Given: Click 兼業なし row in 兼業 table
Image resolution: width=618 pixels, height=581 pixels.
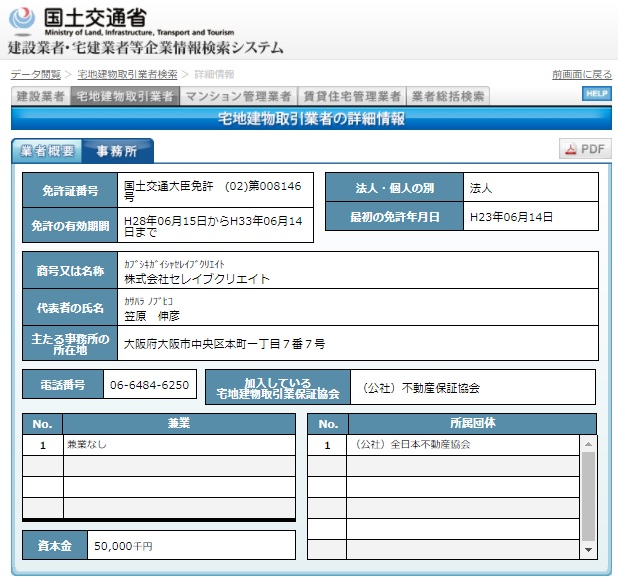Looking at the screenshot, I should (159, 445).
